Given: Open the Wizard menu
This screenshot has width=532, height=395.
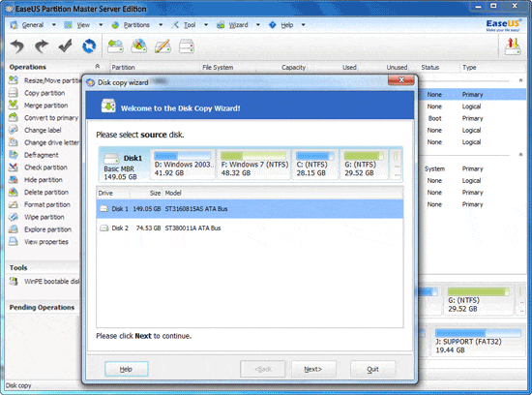Looking at the screenshot, I should (x=238, y=25).
